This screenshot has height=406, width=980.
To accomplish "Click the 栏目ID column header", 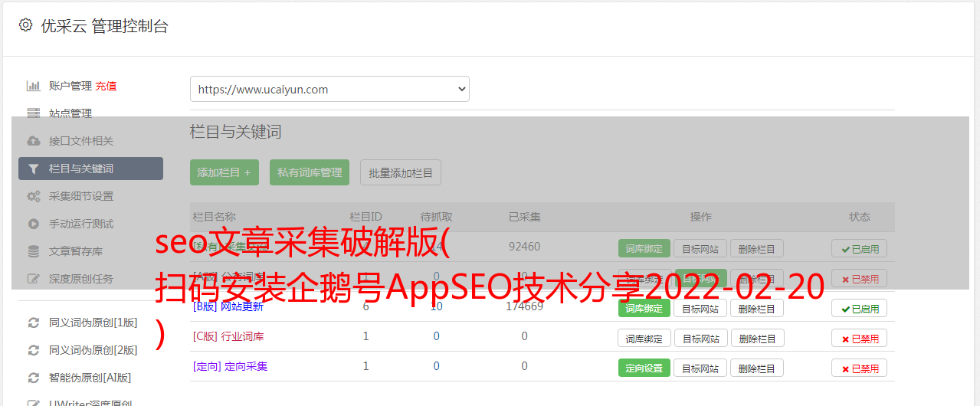I will 365,217.
